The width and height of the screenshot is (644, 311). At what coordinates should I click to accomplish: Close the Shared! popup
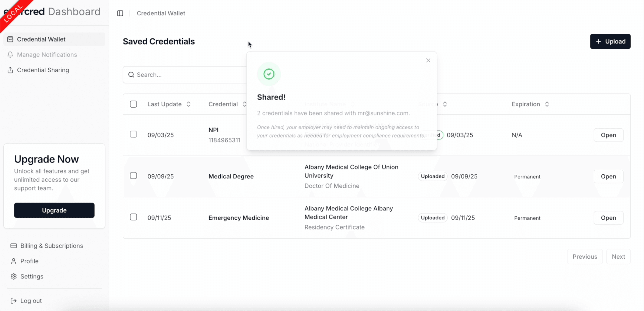(428, 60)
